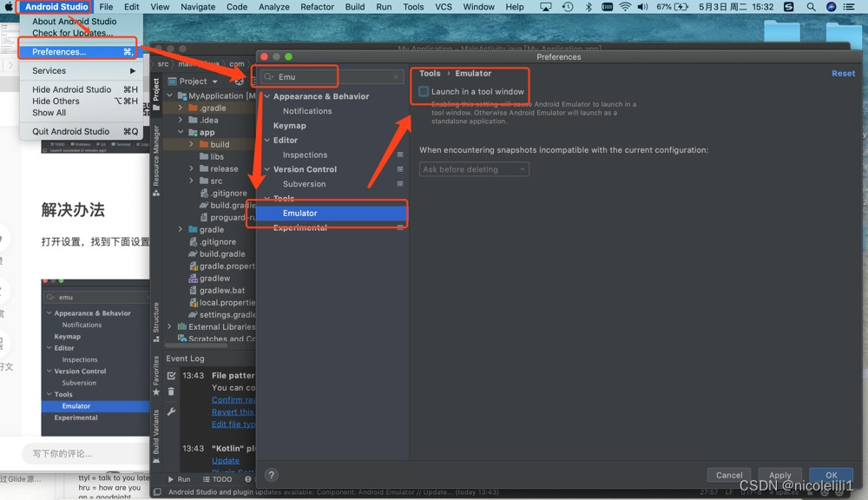Select Emulator in the settings tree
Viewport: 868px width, 500px height.
tap(331, 214)
